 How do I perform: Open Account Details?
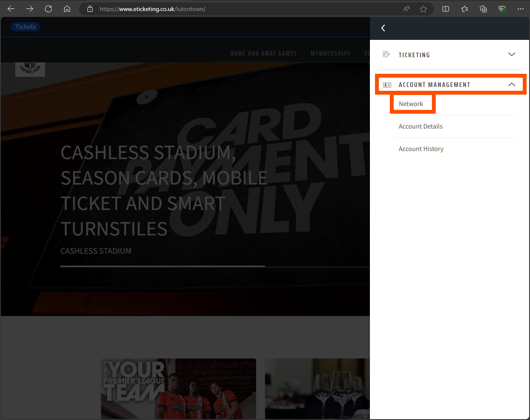[420, 126]
